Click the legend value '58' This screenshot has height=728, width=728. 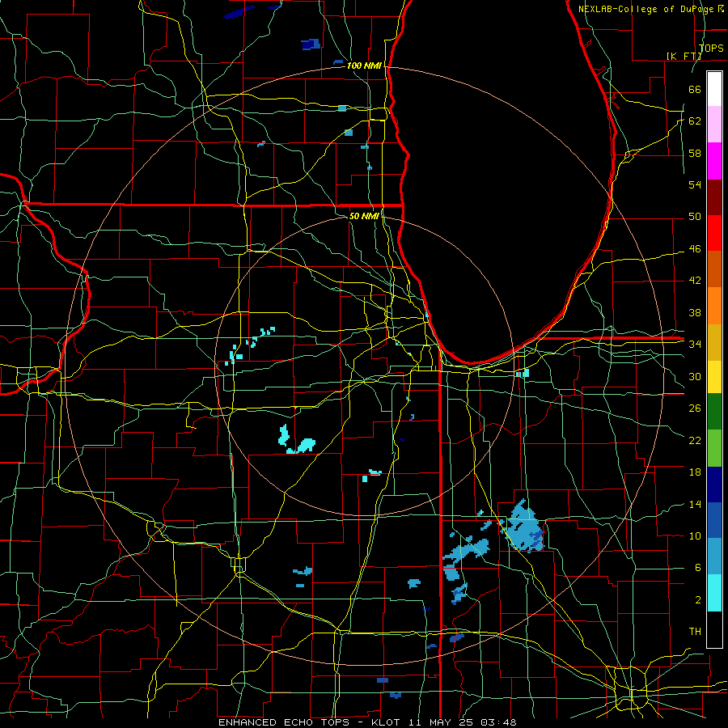[695, 153]
